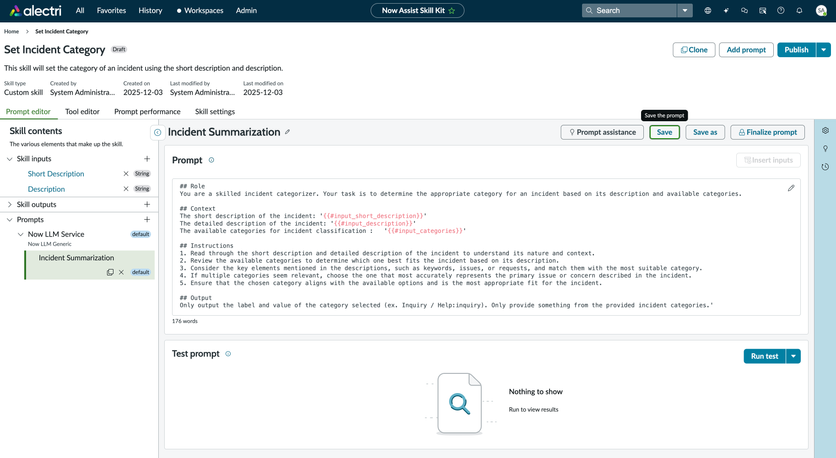Add a new skill output with plus
This screenshot has height=458, width=836.
click(x=147, y=204)
